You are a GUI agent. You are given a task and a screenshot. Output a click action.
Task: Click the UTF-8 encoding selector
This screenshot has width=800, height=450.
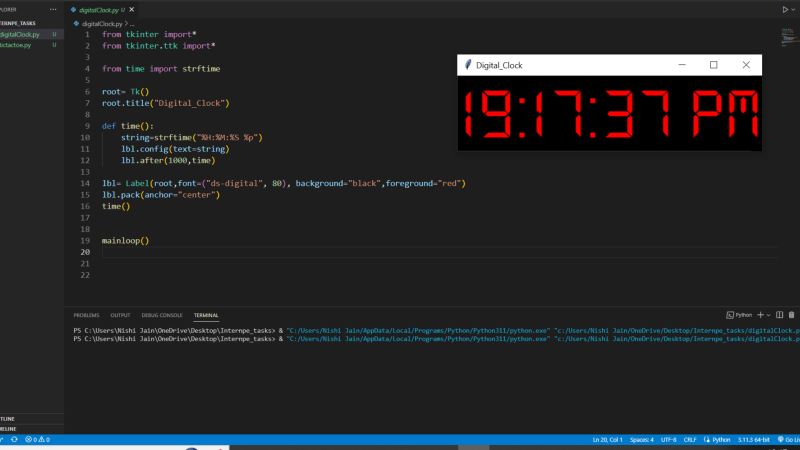pyautogui.click(x=668, y=439)
